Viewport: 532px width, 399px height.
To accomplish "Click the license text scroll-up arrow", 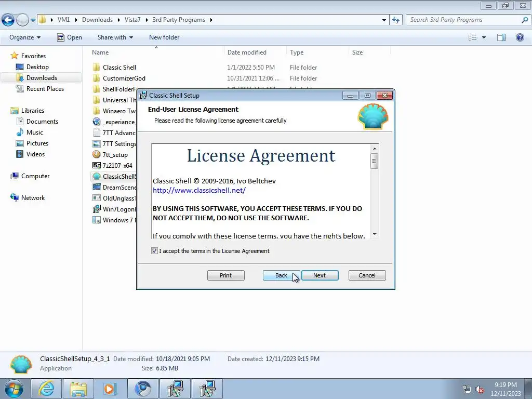I will [x=375, y=148].
